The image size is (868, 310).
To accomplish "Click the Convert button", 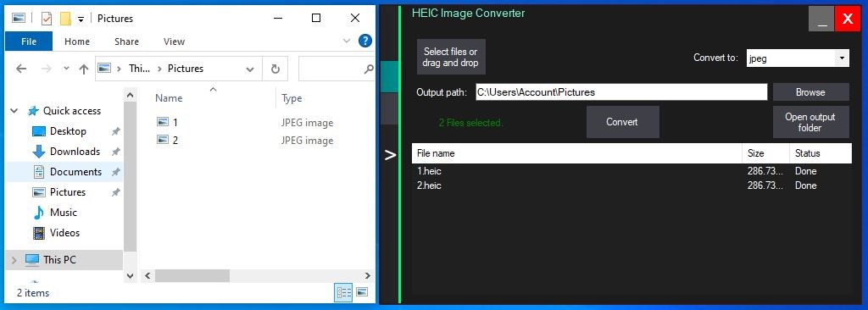I will 622,122.
